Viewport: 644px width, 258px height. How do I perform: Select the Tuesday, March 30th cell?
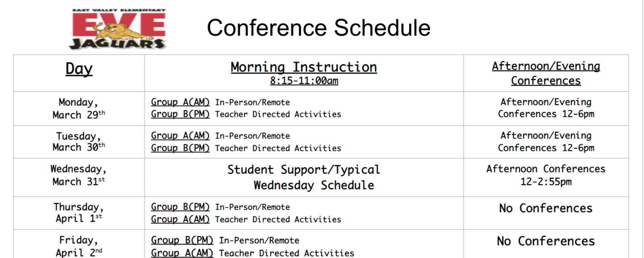click(78, 141)
